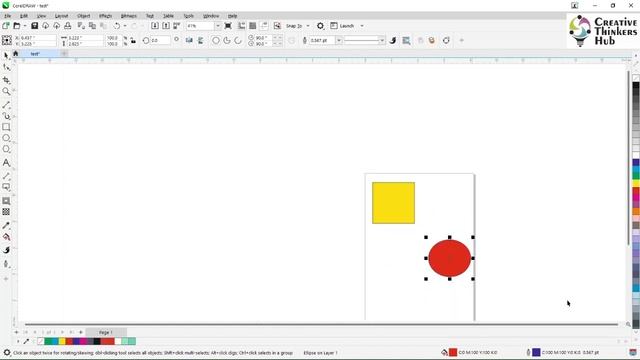The image size is (640, 360).
Task: Select the Interactive Fill tool
Action: [x=6, y=237]
